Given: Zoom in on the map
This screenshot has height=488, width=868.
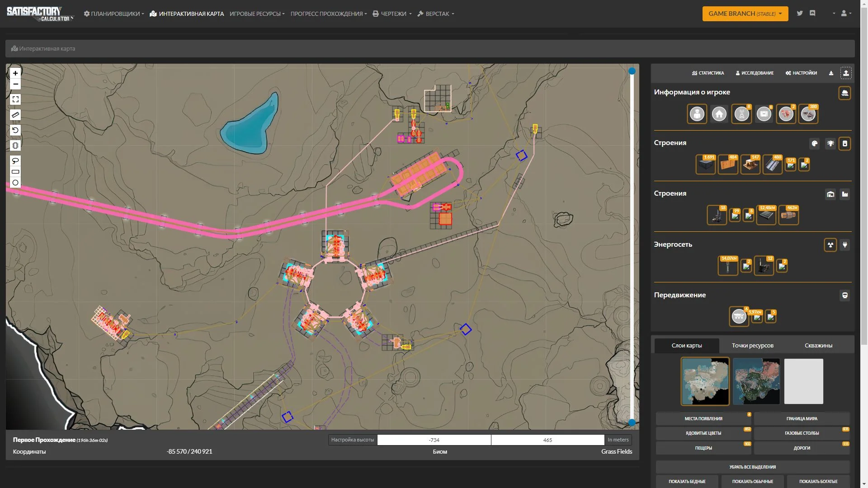Looking at the screenshot, I should (15, 73).
